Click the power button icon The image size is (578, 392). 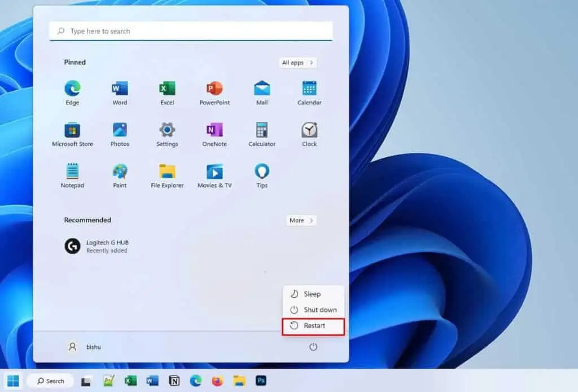(313, 347)
